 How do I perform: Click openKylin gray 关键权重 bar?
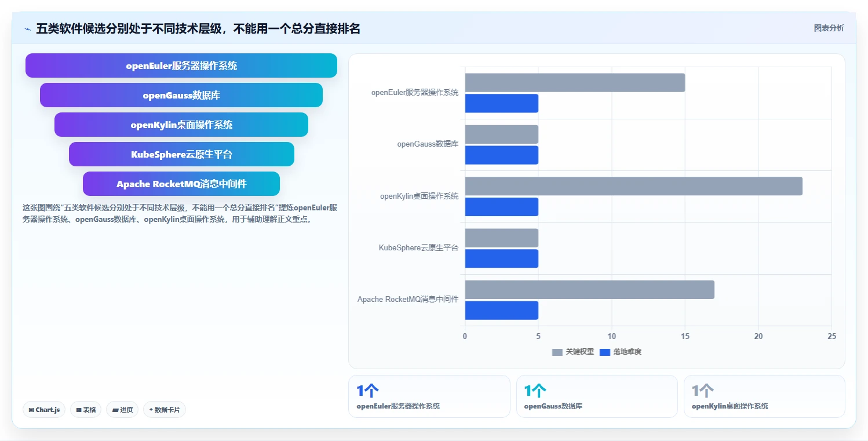633,186
